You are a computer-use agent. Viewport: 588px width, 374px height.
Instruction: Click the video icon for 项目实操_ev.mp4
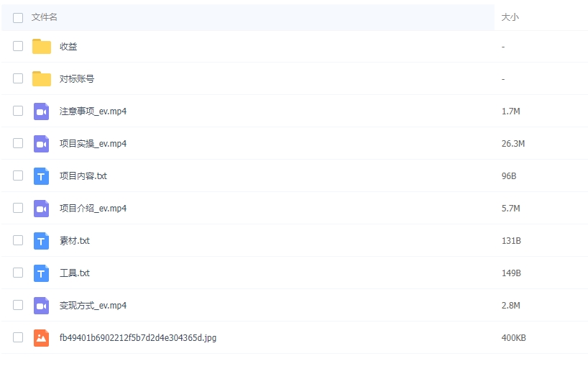tap(41, 144)
